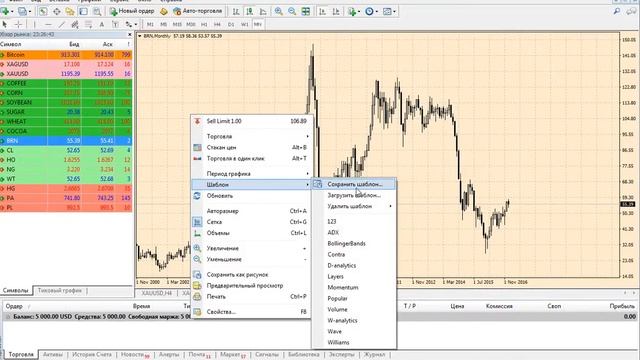The width and height of the screenshot is (640, 360).
Task: Choose Сохранить шаблон... menu entry
Action: (354, 184)
